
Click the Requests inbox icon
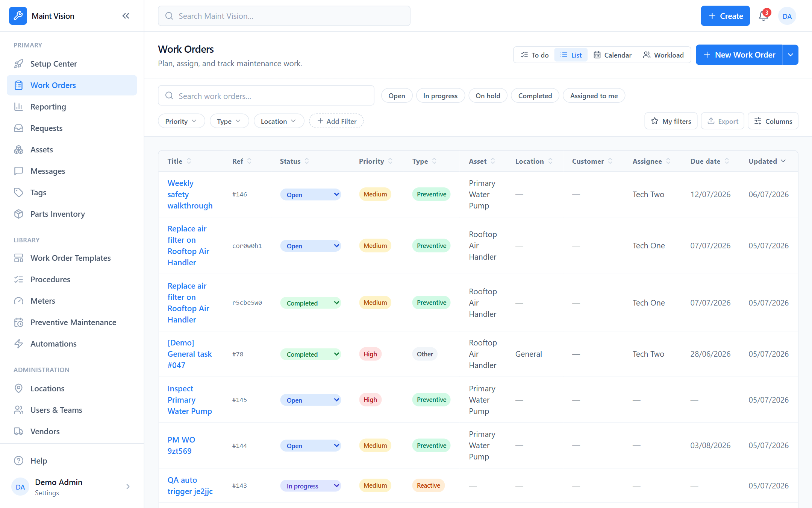pos(18,128)
